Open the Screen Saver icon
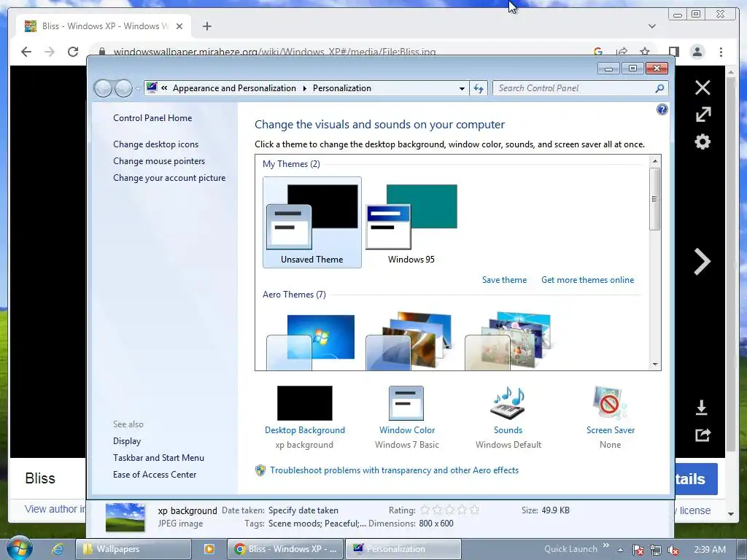The height and width of the screenshot is (560, 747). pos(610,402)
